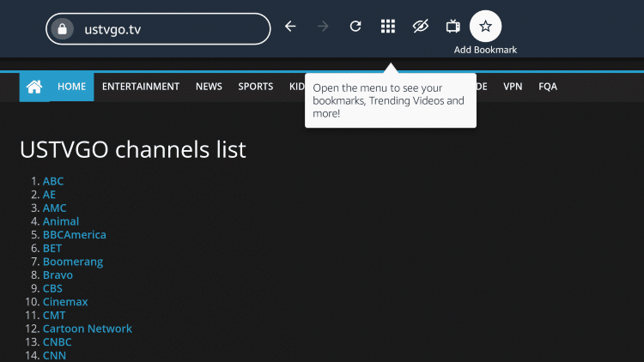
Task: Switch to the NEWS section
Action: click(x=209, y=87)
